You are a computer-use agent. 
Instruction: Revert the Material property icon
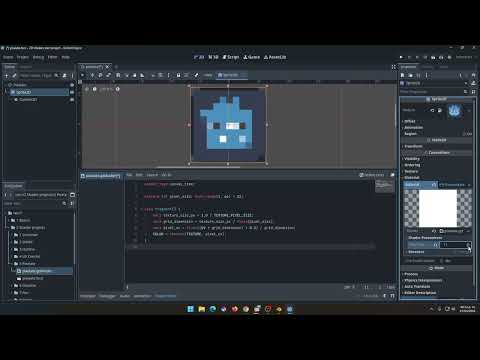pos(434,184)
